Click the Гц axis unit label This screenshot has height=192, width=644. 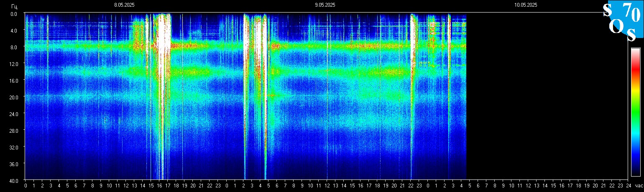pos(14,6)
